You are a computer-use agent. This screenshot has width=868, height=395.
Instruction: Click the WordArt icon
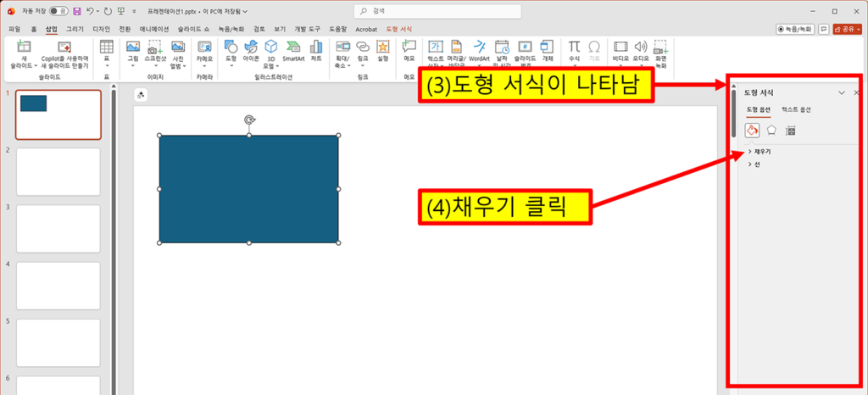pyautogui.click(x=480, y=47)
